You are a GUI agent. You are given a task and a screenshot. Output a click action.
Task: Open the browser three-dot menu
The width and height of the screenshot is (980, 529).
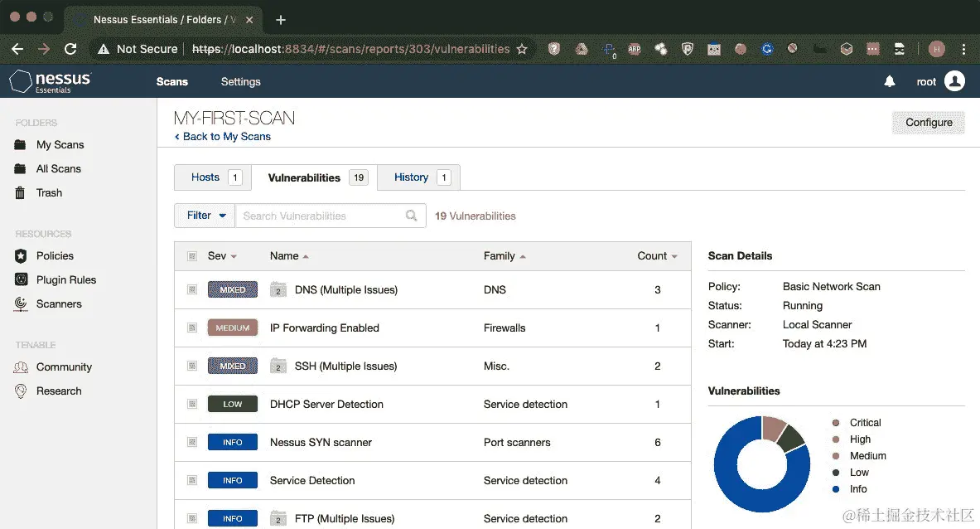(963, 49)
